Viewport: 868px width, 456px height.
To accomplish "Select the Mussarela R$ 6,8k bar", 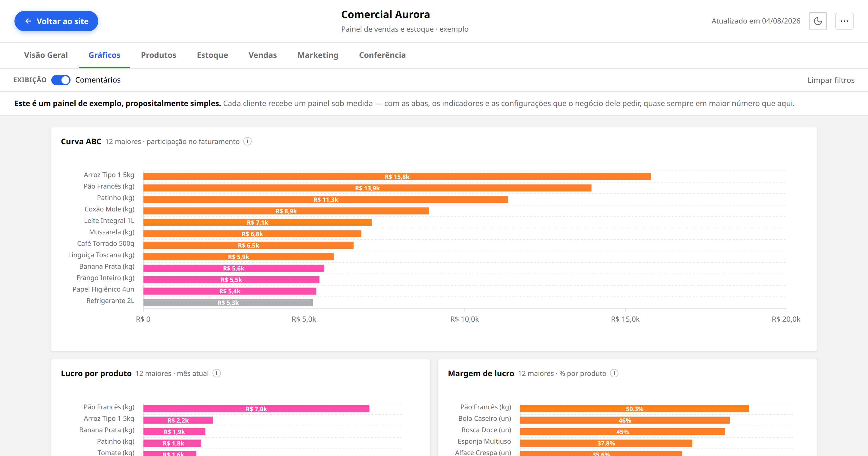I will 252,234.
